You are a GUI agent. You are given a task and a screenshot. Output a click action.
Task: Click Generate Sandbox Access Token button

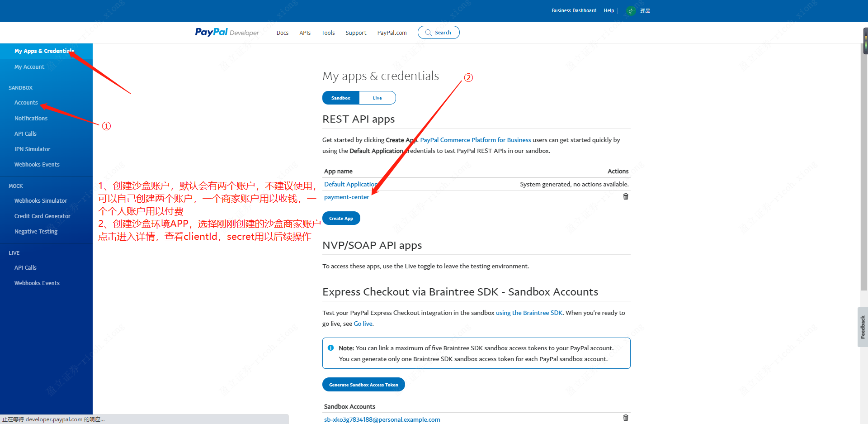point(363,385)
